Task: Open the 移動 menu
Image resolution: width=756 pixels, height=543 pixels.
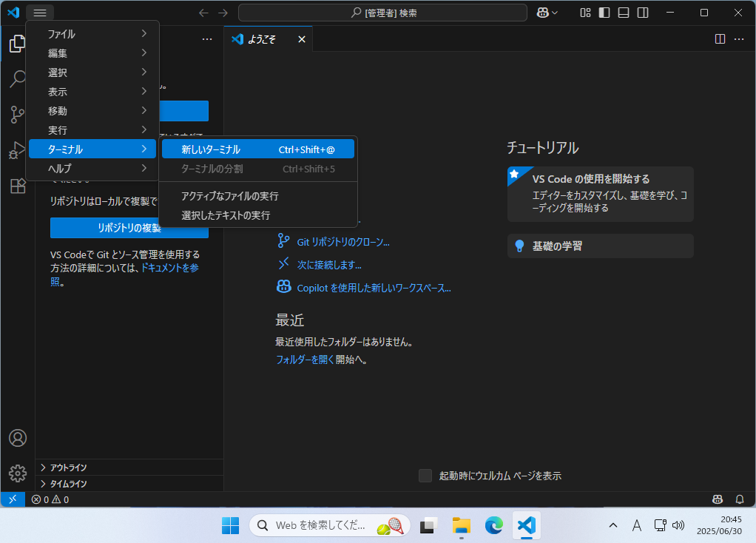Action: coord(92,110)
